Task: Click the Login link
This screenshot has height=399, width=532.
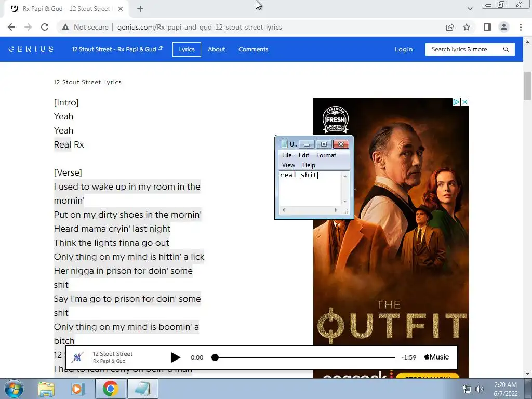Action: click(x=404, y=49)
